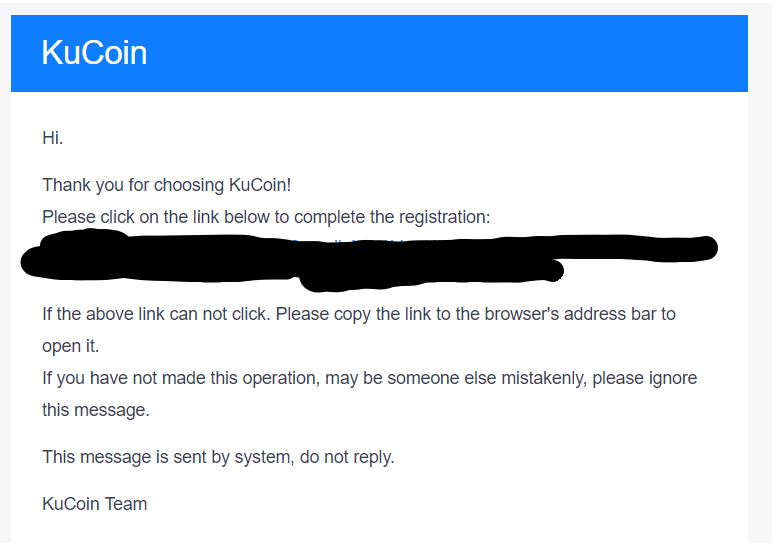772x549 pixels.
Task: Click the "Hi." greeting line
Action: pyautogui.click(x=53, y=138)
